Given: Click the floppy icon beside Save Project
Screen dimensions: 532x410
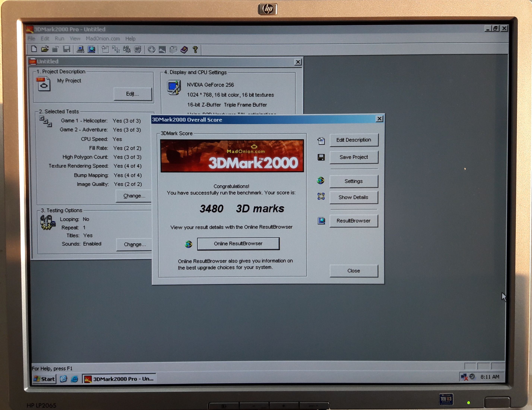Looking at the screenshot, I should coord(321,157).
